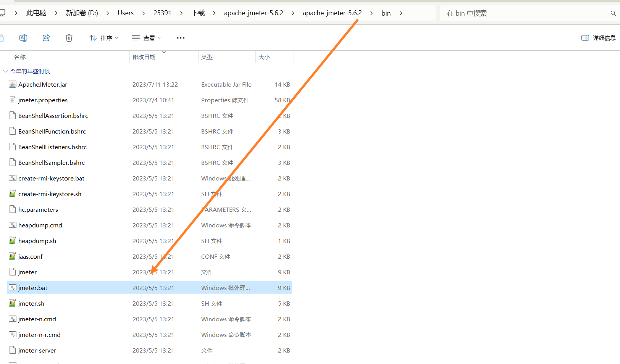Select BeanShellSampler.bshrc file icon
620x364 pixels.
13,163
